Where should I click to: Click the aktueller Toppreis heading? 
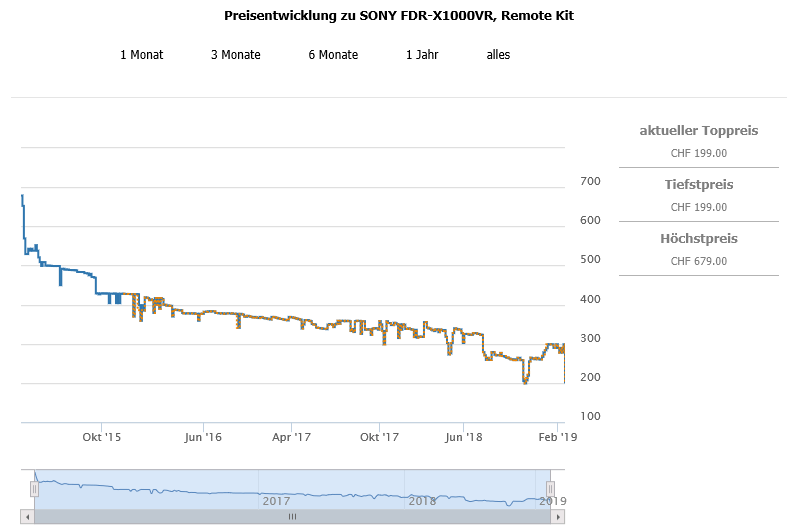[698, 131]
